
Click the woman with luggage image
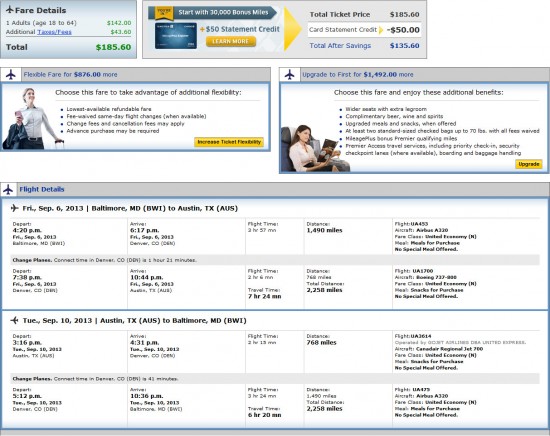33,119
